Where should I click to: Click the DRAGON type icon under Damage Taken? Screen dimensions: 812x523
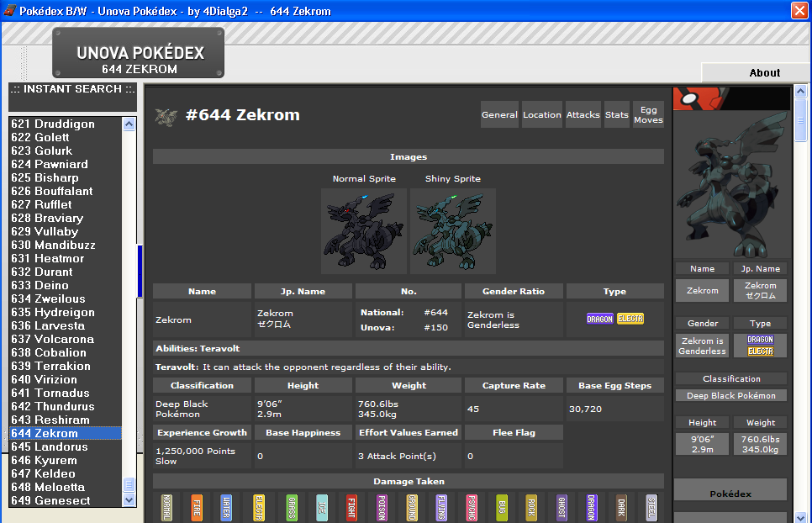click(x=592, y=507)
